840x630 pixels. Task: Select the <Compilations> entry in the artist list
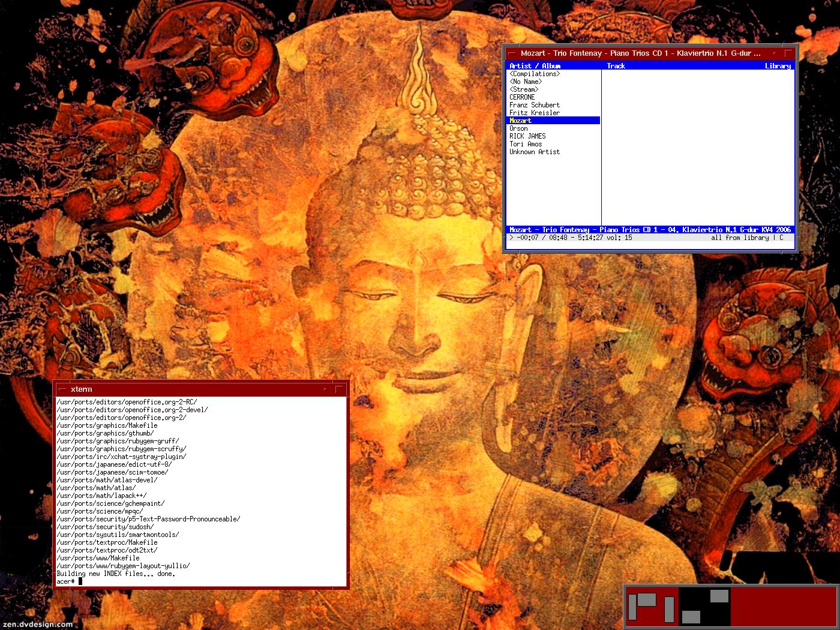click(535, 74)
